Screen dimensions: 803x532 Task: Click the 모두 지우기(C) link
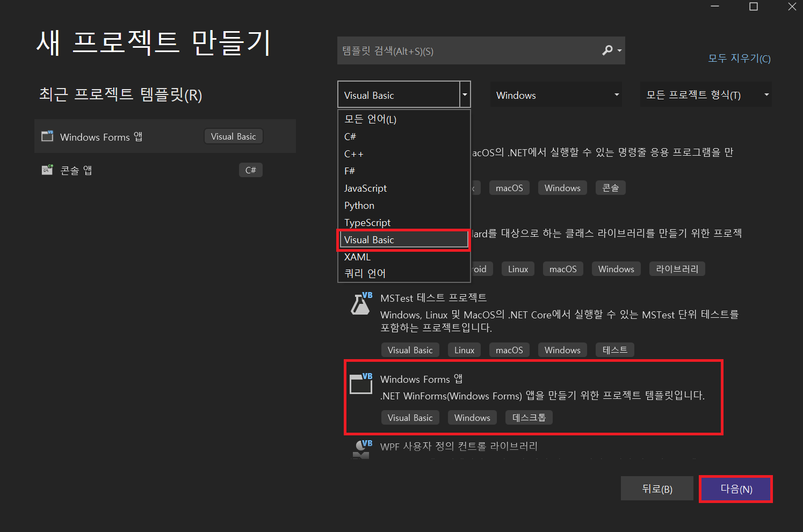pyautogui.click(x=739, y=58)
